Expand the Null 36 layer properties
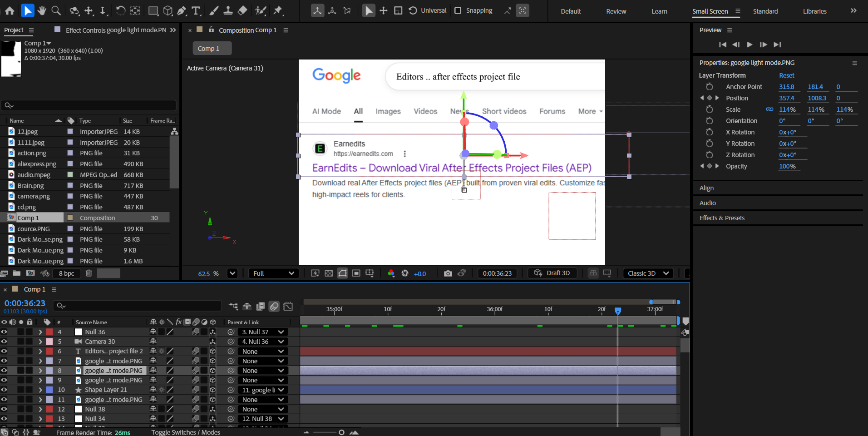 pos(40,332)
